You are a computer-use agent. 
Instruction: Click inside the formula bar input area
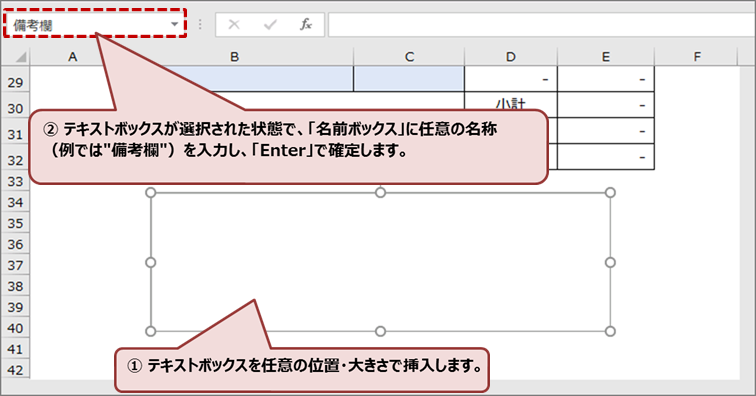click(541, 25)
